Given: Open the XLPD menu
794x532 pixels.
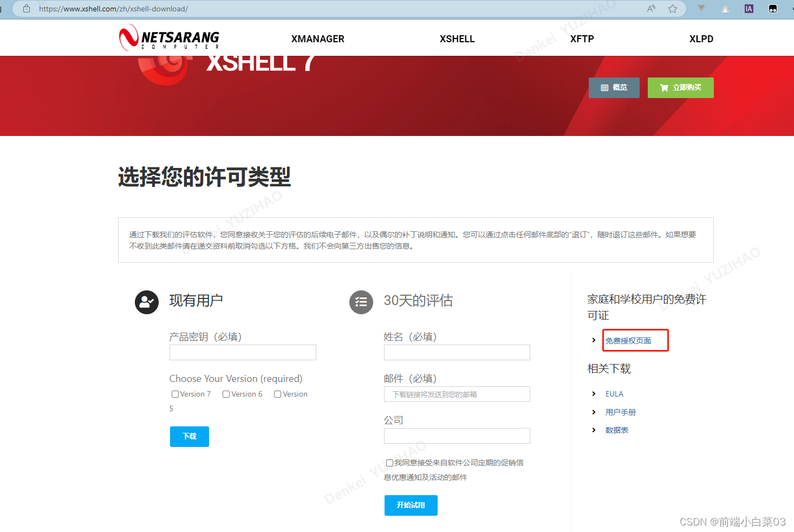Looking at the screenshot, I should [x=701, y=39].
